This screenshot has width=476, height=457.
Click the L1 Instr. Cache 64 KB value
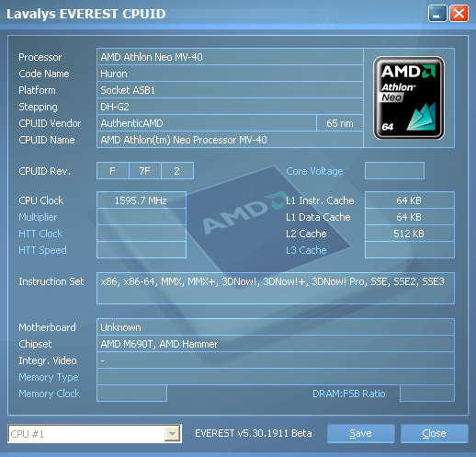tap(410, 200)
